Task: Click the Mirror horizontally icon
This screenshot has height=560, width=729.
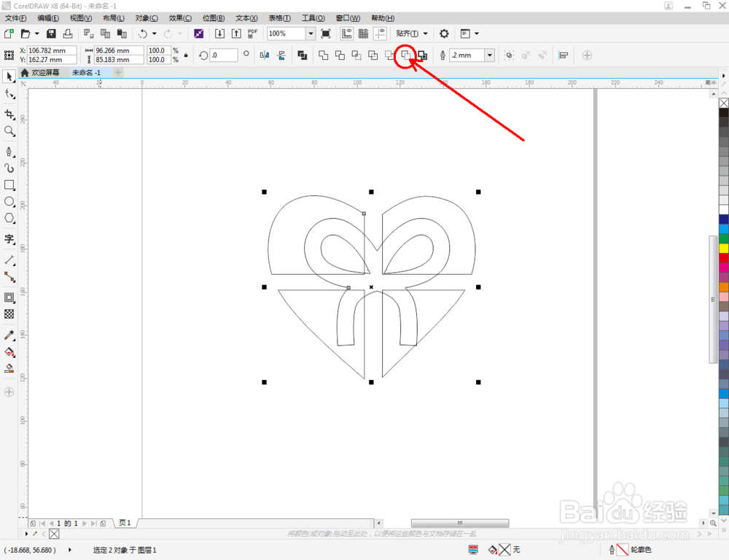Action: click(x=265, y=55)
